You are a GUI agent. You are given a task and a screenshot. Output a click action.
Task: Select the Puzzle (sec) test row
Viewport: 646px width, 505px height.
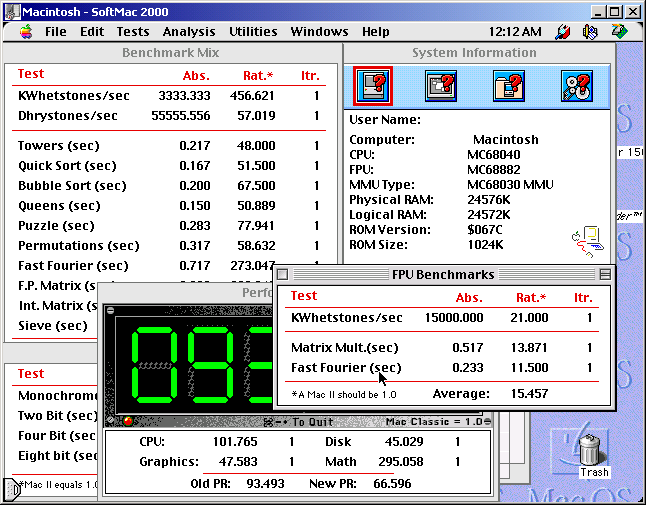point(169,226)
